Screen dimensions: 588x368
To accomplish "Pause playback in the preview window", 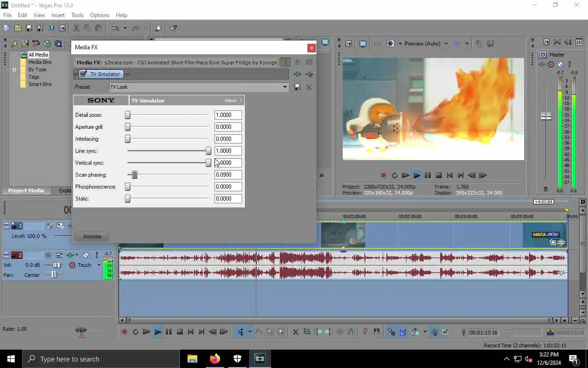I will coord(428,175).
